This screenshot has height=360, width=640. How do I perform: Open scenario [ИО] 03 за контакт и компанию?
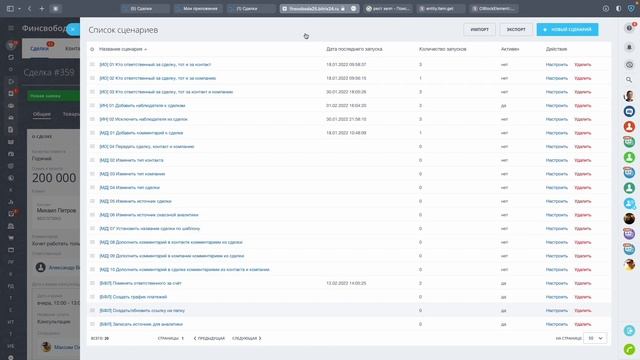[x=166, y=92]
